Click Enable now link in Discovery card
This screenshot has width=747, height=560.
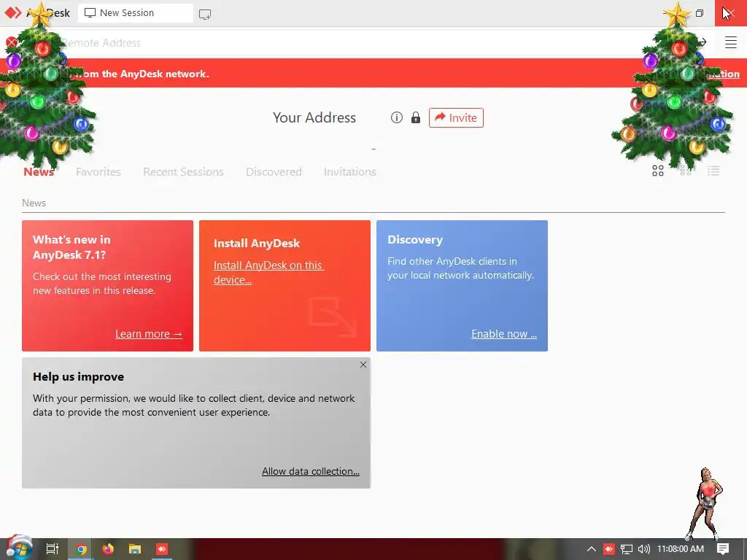pos(504,334)
